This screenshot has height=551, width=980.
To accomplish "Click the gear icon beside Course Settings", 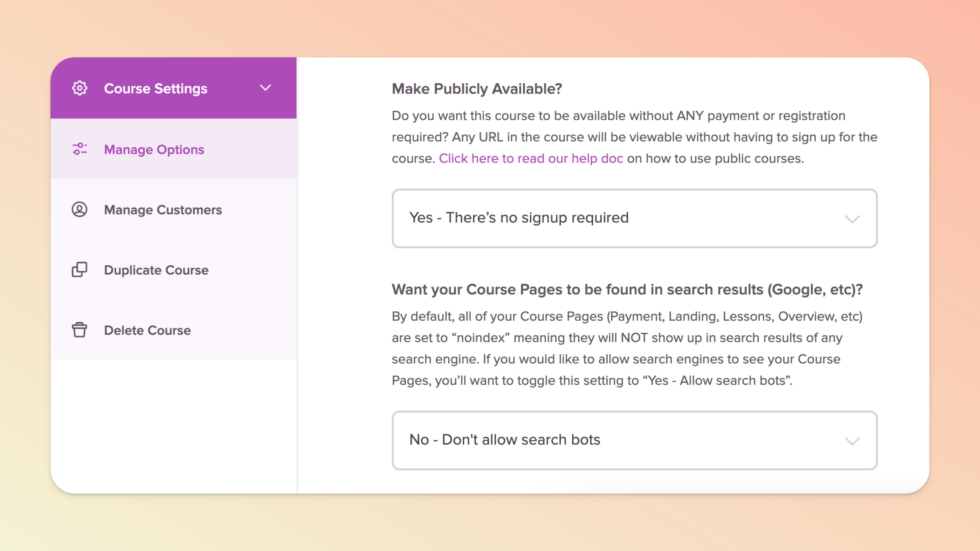I will pyautogui.click(x=79, y=88).
